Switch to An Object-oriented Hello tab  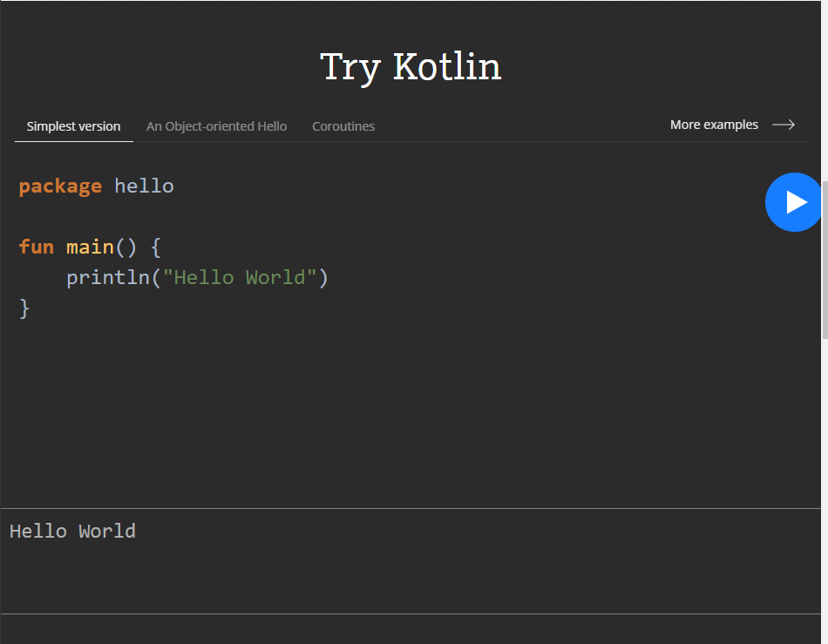pyautogui.click(x=216, y=126)
